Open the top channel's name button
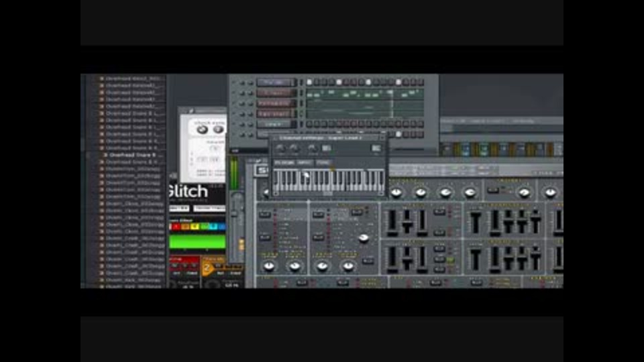This screenshot has height=362, width=644. coord(276,82)
